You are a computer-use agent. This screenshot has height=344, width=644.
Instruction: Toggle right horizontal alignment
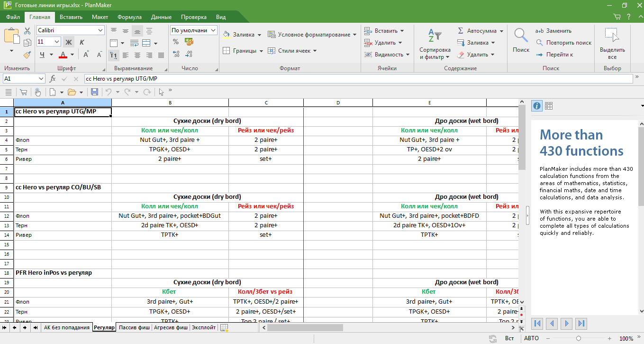pos(149,55)
